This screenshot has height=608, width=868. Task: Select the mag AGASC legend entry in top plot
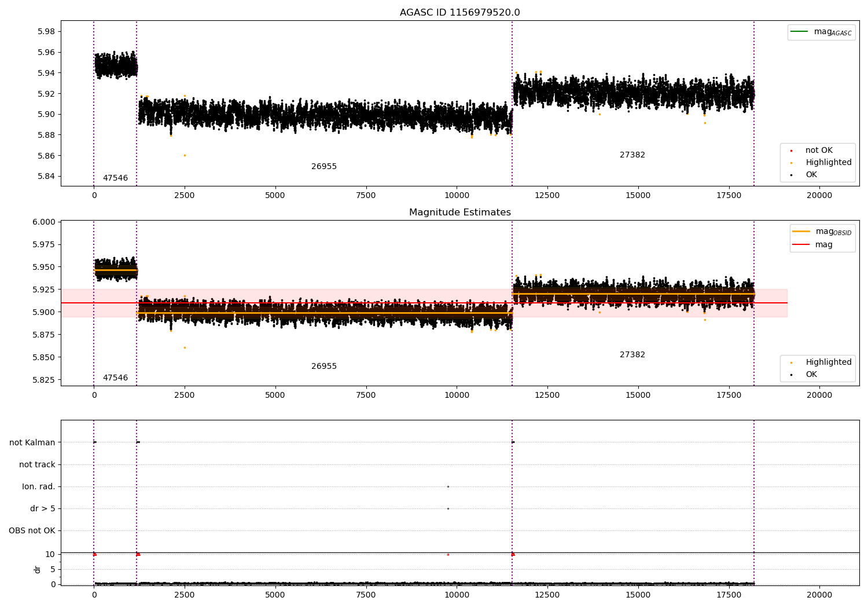click(821, 32)
